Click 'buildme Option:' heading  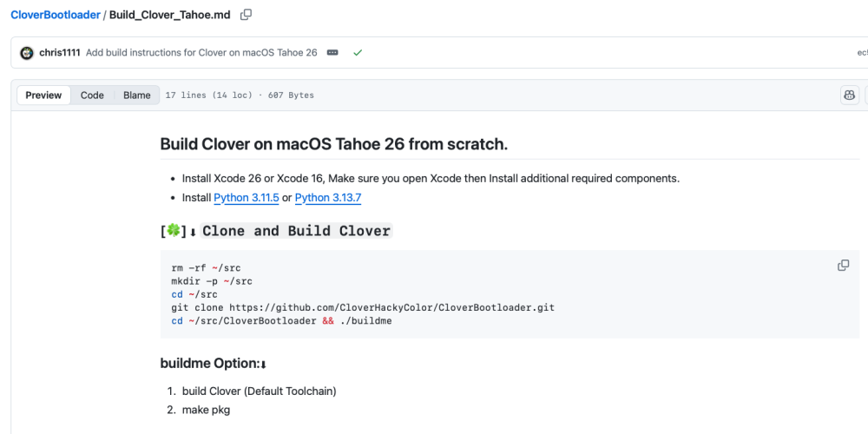pos(214,364)
